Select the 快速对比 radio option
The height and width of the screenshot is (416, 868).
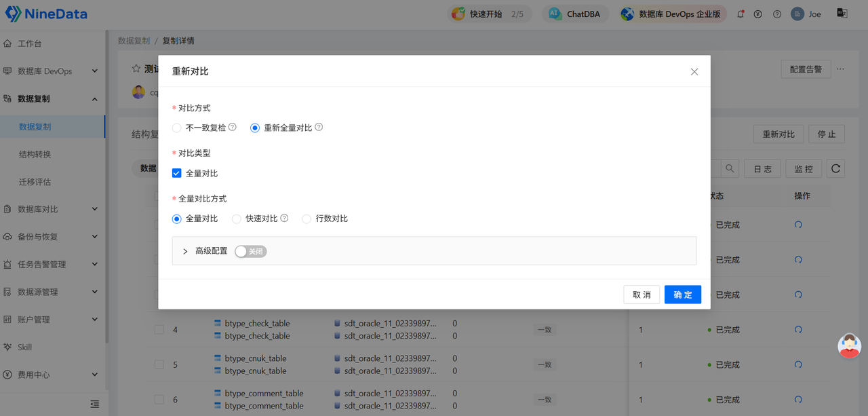pyautogui.click(x=236, y=219)
